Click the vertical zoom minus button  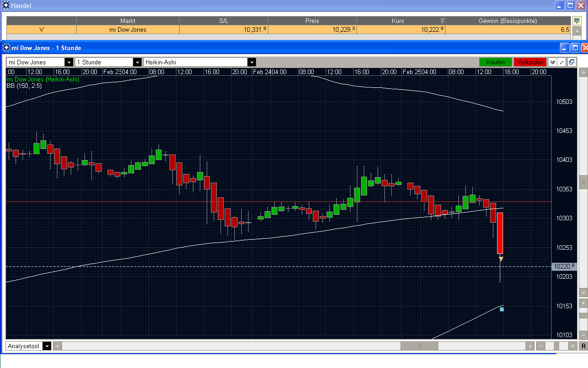(583, 335)
